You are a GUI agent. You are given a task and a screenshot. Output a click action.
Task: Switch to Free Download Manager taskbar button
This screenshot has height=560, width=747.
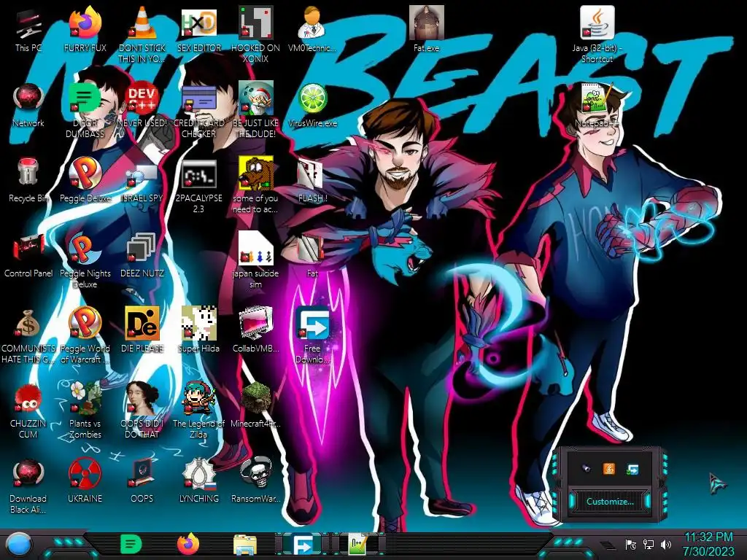tap(302, 545)
